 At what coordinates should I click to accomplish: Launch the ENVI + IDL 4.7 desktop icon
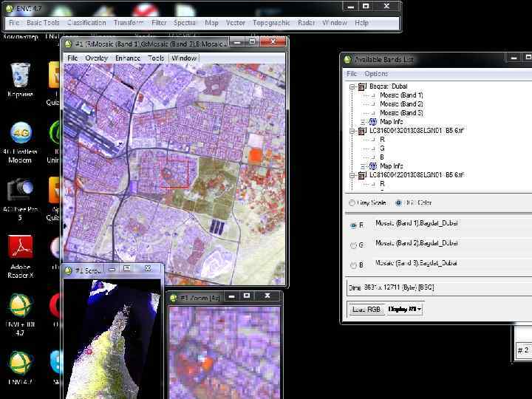coord(21,305)
